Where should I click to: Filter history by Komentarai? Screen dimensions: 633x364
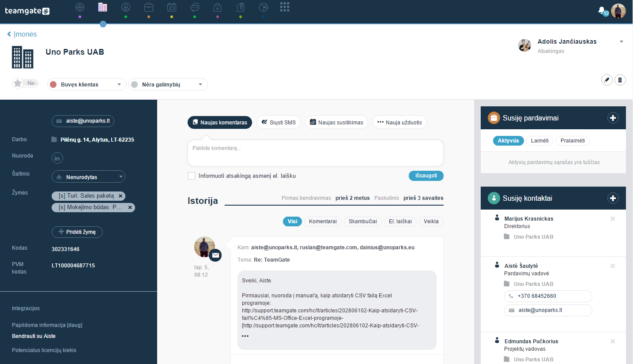click(323, 221)
